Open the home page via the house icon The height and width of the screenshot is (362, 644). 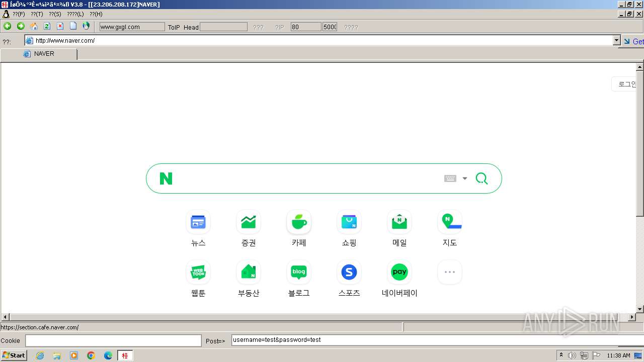pos(34,26)
